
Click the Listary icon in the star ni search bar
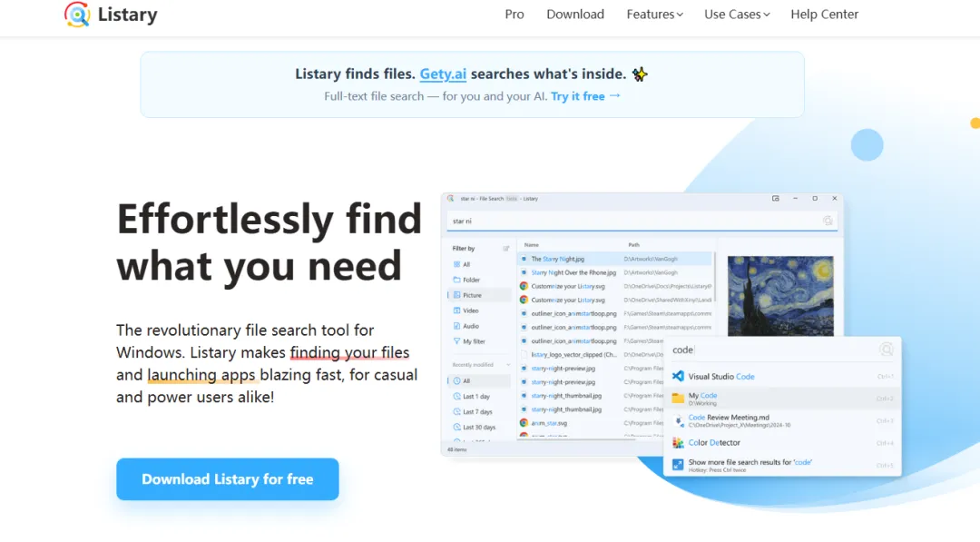828,221
